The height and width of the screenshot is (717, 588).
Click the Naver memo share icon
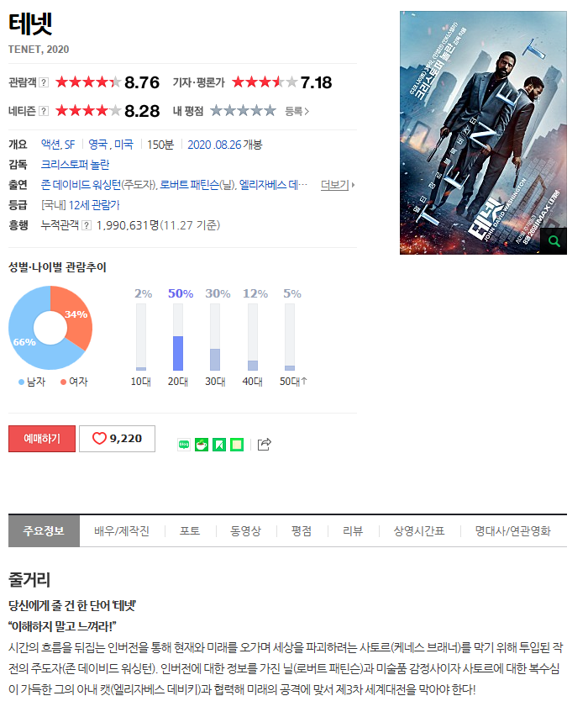[x=237, y=445]
